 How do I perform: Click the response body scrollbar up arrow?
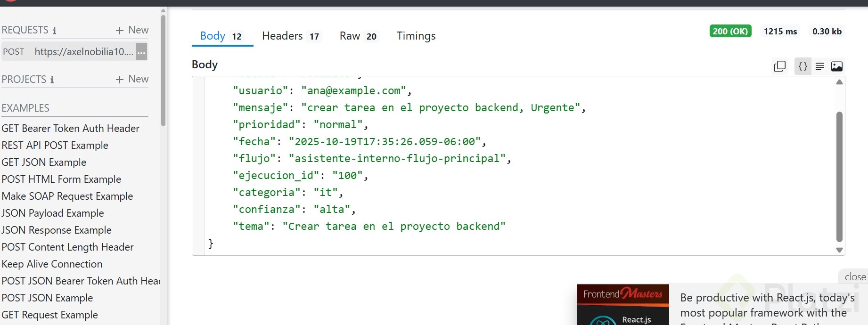point(839,82)
